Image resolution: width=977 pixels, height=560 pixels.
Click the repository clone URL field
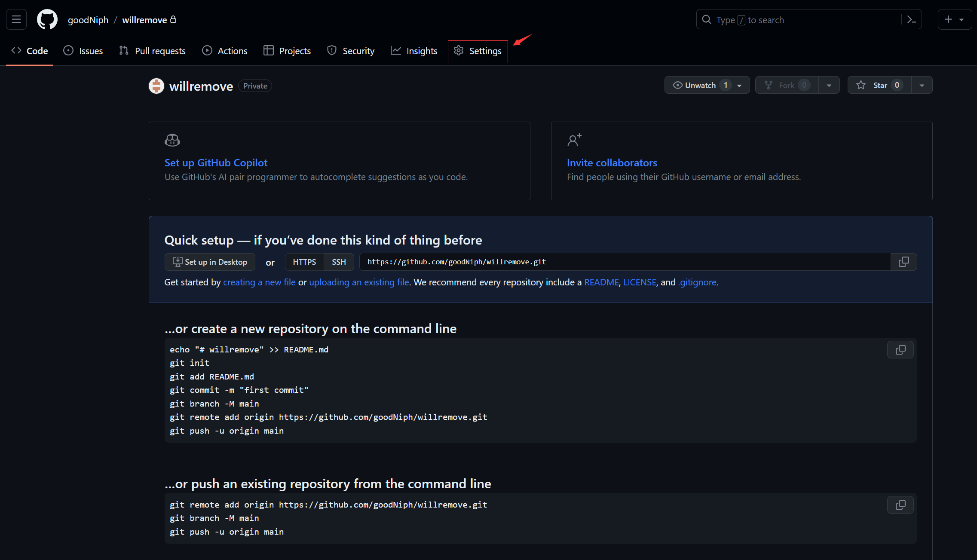625,262
